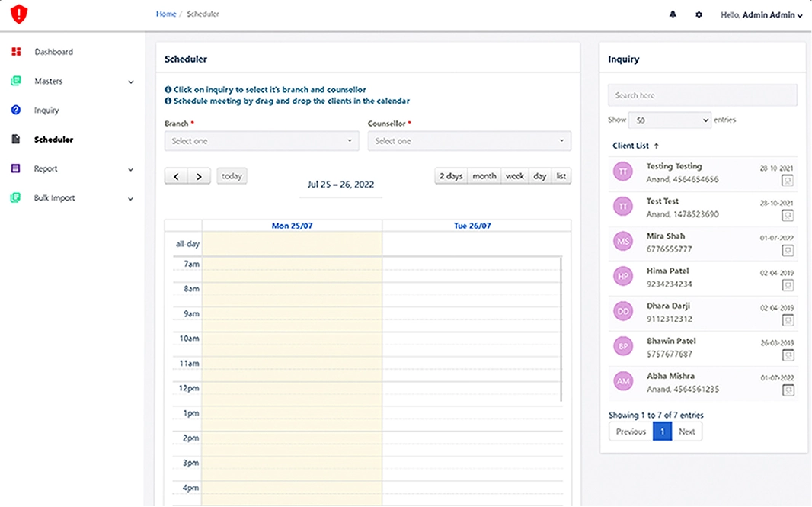Click the notification bell icon

coord(673,14)
